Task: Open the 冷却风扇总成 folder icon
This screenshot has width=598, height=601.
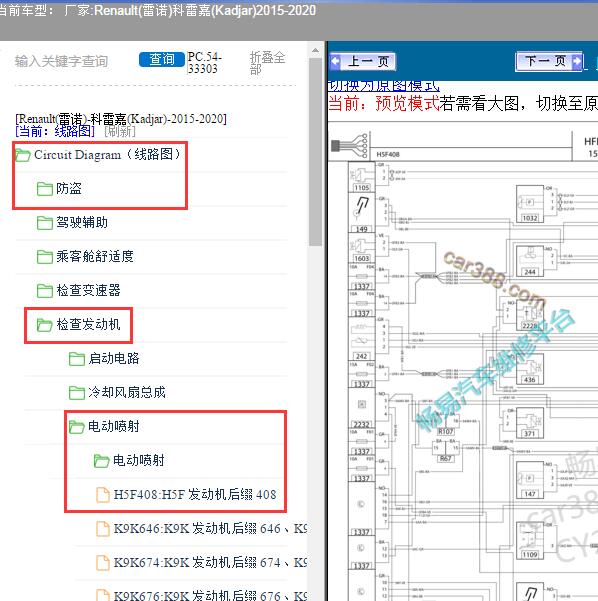Action: 77,392
